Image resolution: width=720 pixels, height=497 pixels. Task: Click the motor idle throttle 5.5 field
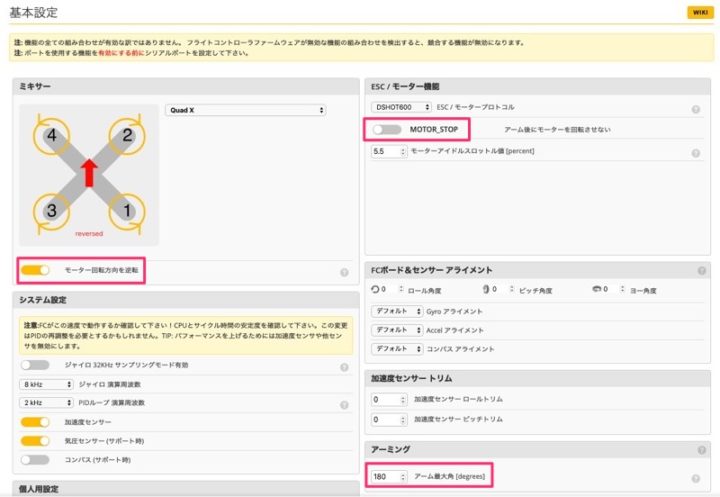coord(388,152)
